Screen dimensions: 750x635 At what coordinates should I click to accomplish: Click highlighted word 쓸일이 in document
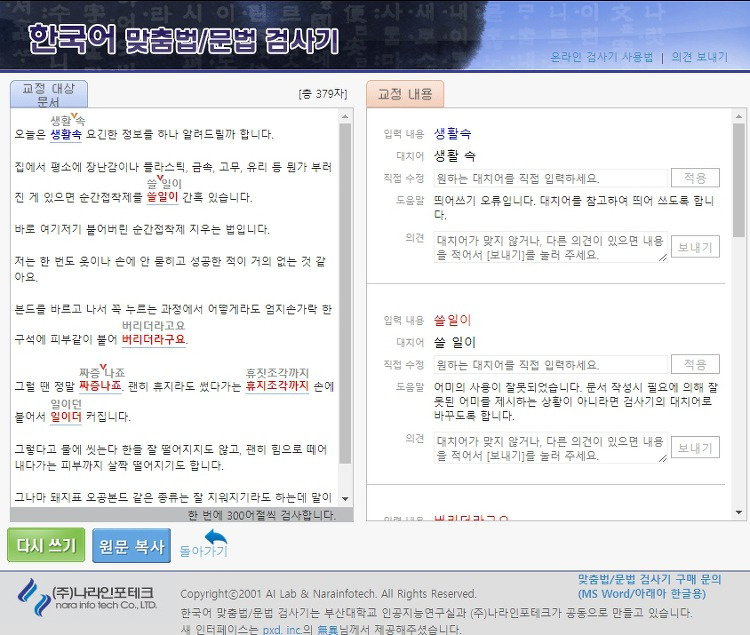point(162,197)
